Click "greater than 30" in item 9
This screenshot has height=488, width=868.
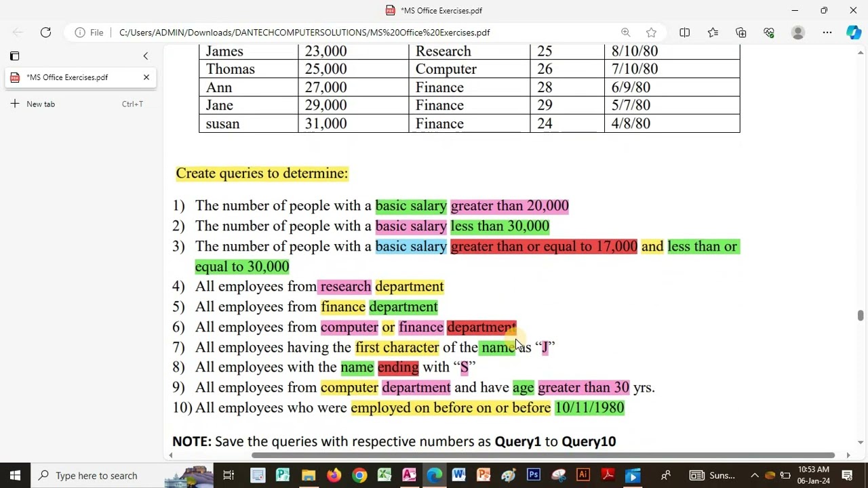point(584,388)
